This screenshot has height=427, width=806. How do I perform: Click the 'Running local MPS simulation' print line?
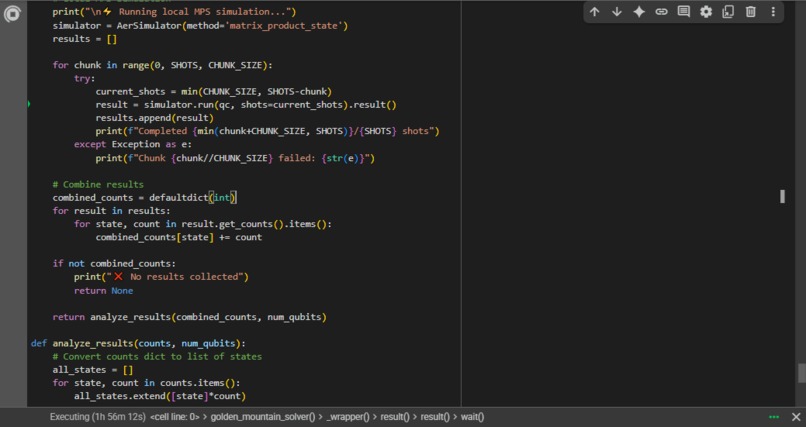(x=174, y=12)
